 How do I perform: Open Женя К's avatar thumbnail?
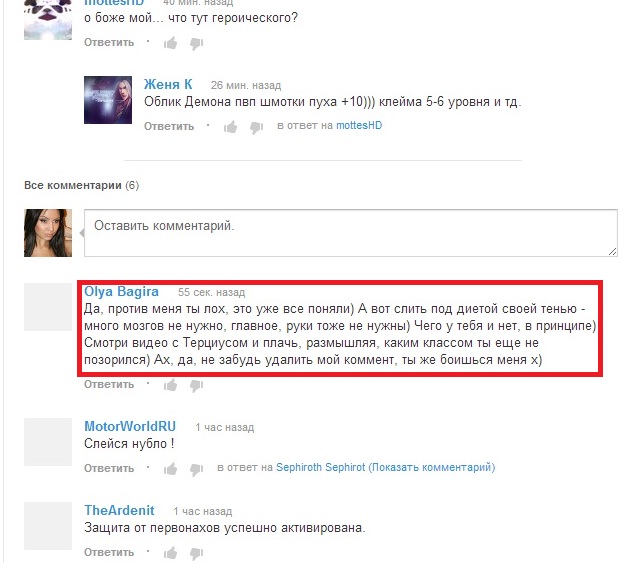[x=108, y=100]
